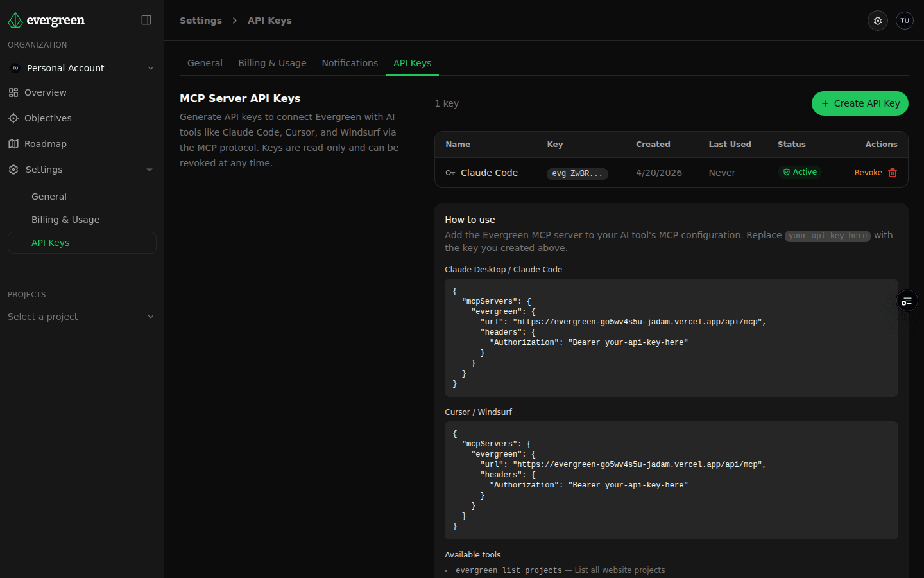The height and width of the screenshot is (578, 924).
Task: Click the key icon next to Claude Code
Action: coord(451,172)
